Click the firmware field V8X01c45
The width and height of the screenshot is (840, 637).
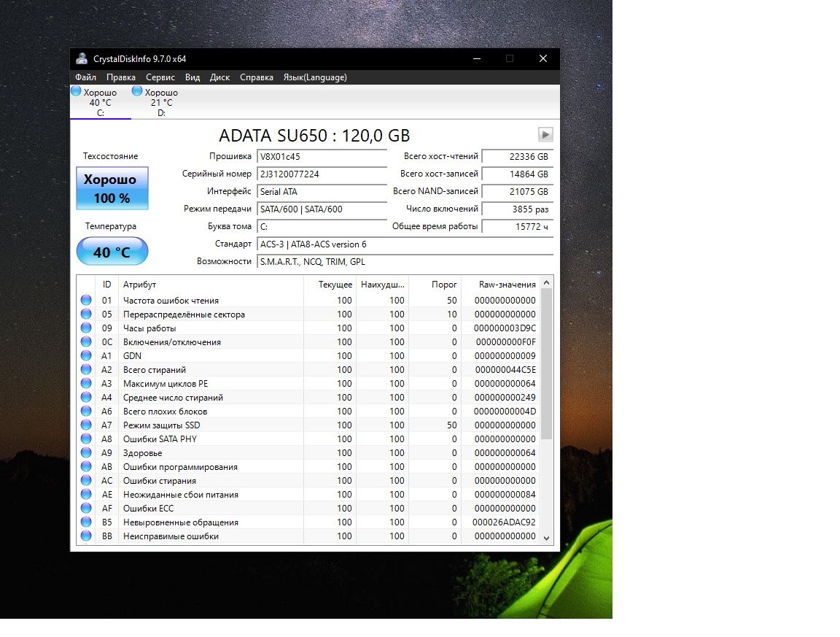[322, 157]
